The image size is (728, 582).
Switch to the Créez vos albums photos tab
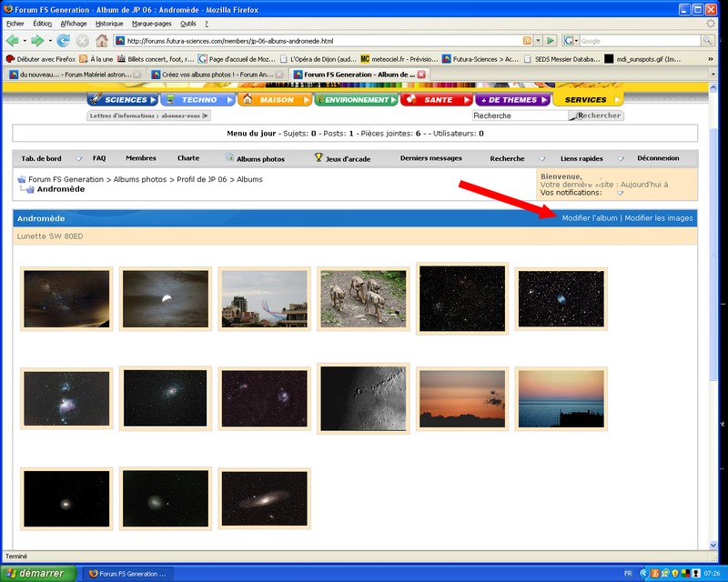pyautogui.click(x=217, y=75)
